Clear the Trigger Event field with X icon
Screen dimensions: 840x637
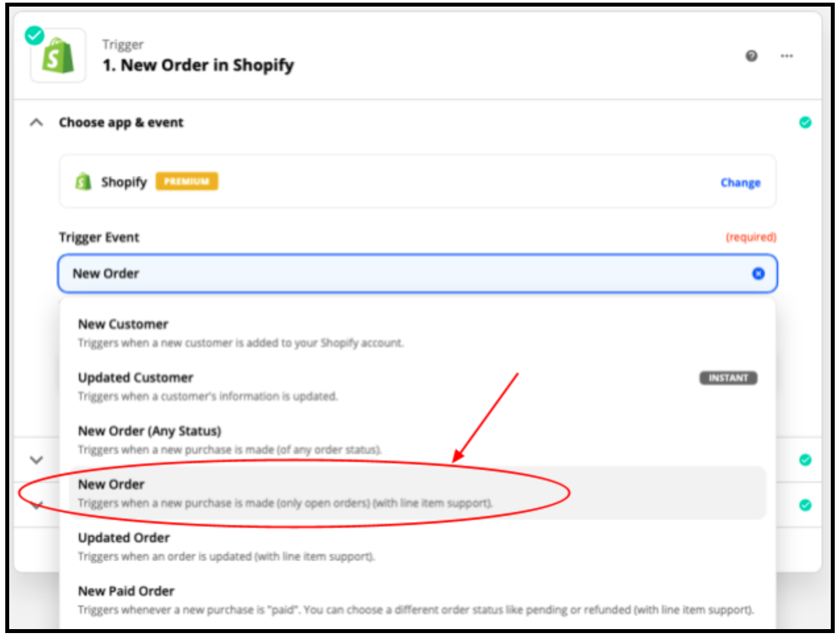[x=758, y=273]
